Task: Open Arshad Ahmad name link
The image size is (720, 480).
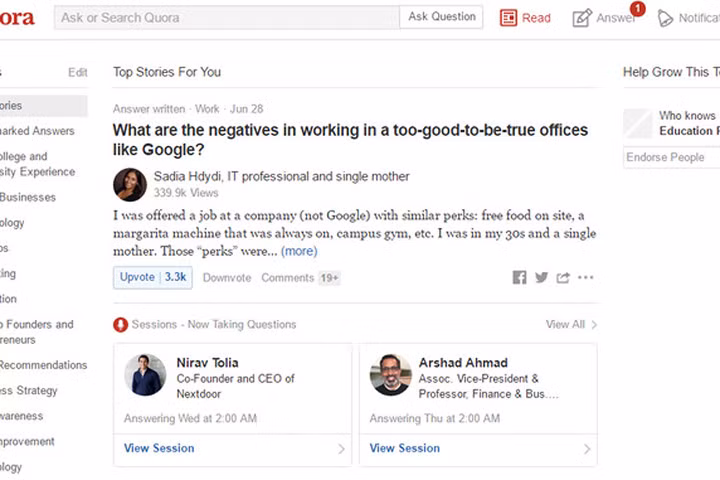Action: tap(463, 363)
